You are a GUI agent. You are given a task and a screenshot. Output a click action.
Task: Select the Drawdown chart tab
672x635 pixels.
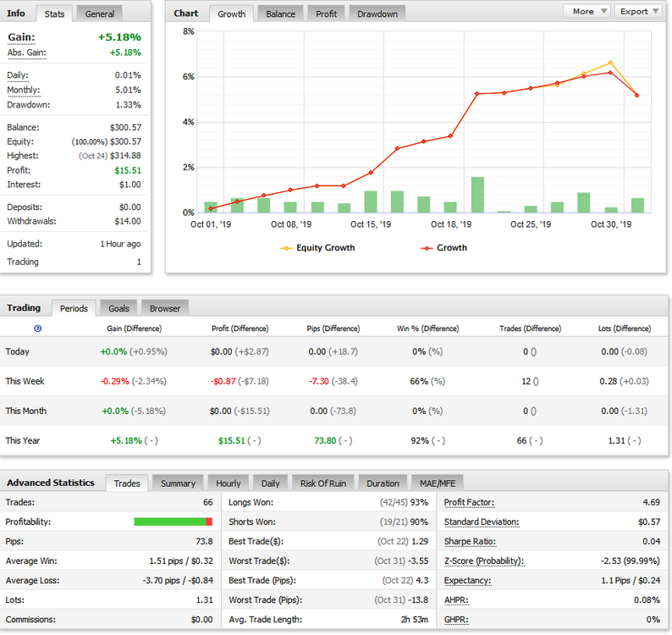point(377,14)
